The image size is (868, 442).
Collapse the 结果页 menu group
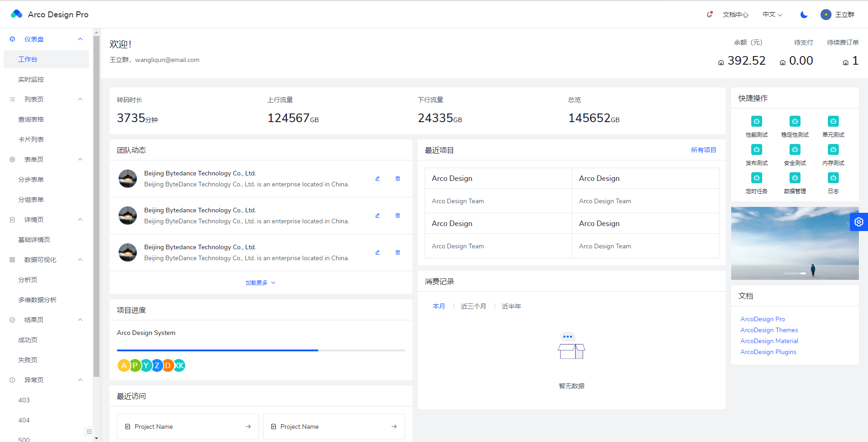pos(46,320)
